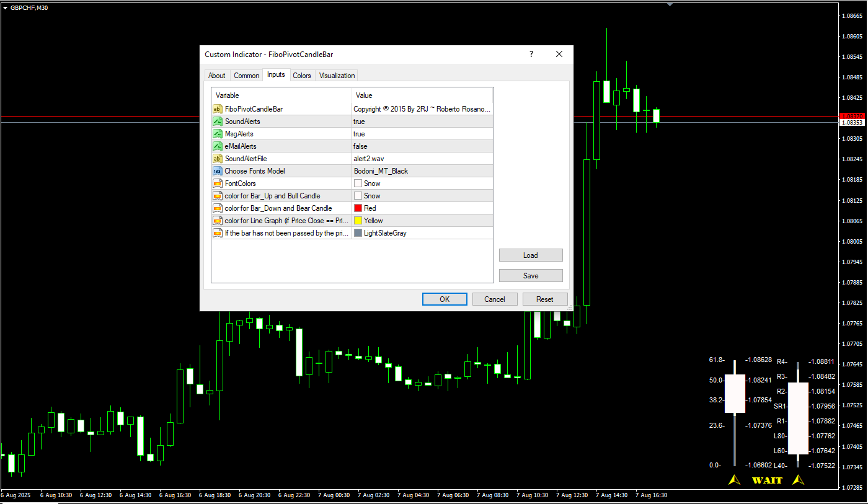Image resolution: width=868 pixels, height=504 pixels.
Task: Click the Red color swatch for Bear Candle
Action: [x=358, y=208]
